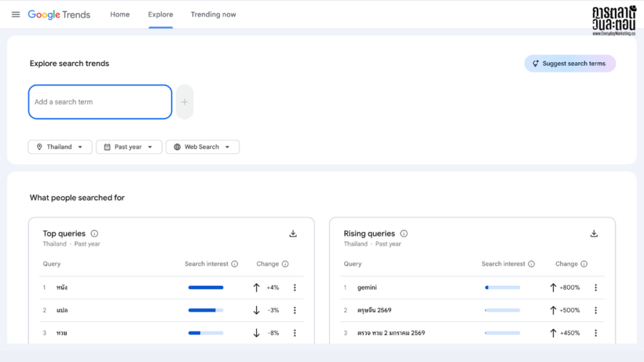Click the Google Trends logo
644x362 pixels.
point(59,14)
